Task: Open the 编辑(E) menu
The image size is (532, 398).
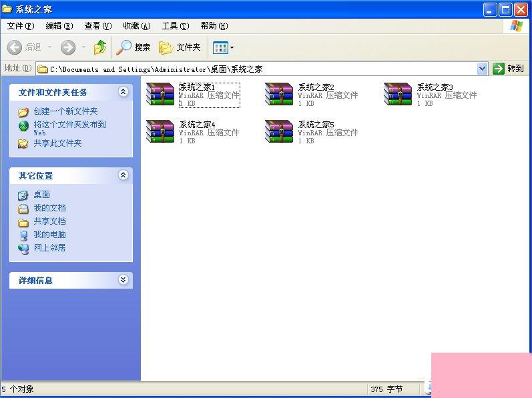Action: (59, 26)
